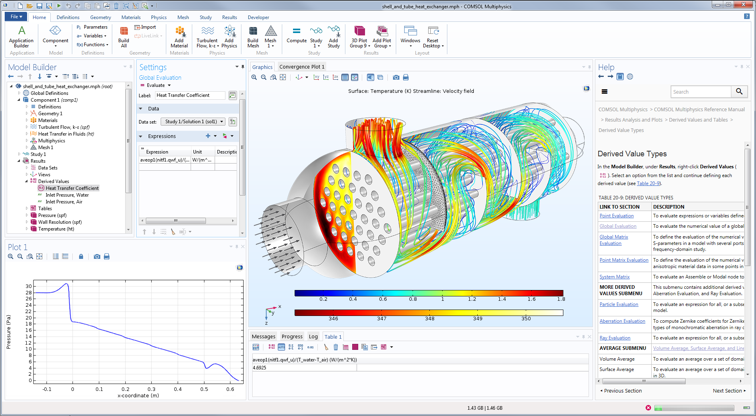Switch to the Log tab

313,336
